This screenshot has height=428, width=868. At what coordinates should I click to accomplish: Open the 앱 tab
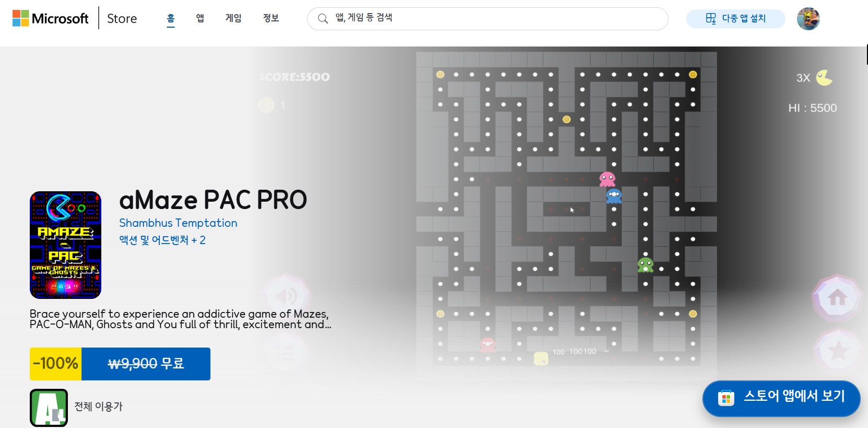(x=200, y=18)
